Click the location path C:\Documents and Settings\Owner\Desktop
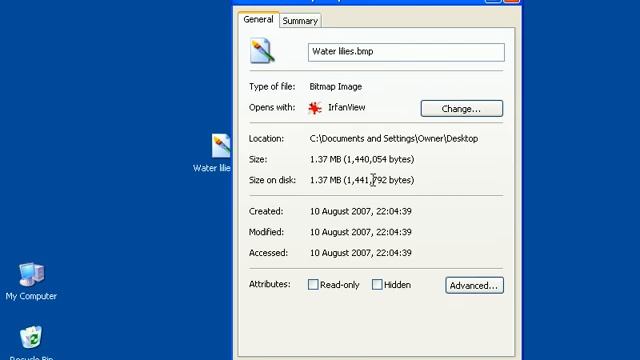 393,139
